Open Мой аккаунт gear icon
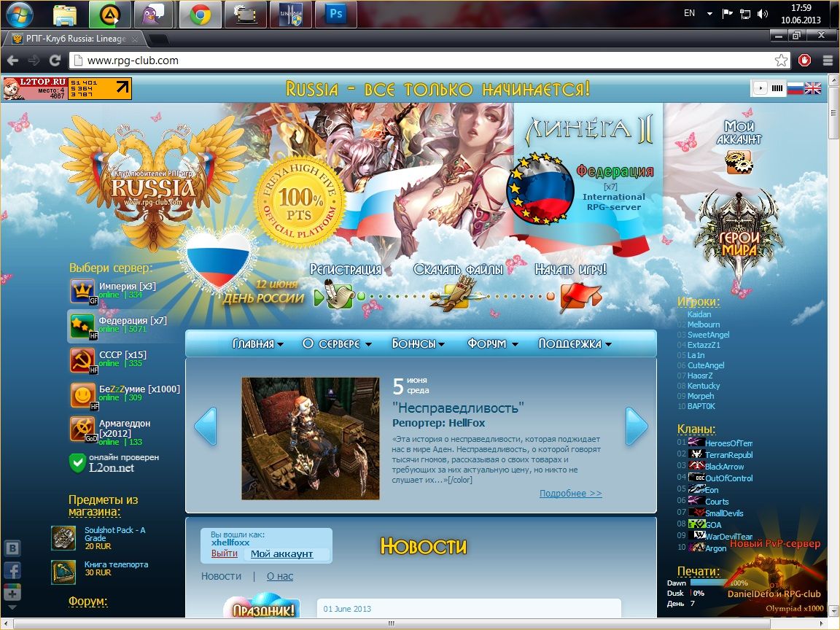Screen dimensions: 840x630 739,162
